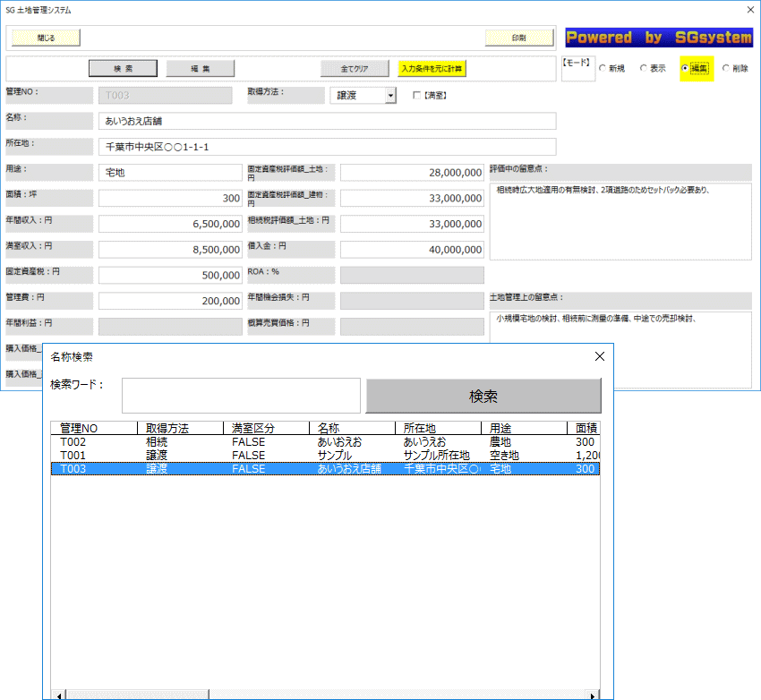Image resolution: width=761 pixels, height=700 pixels.
Task: Click the 名称 text field
Action: [327, 121]
